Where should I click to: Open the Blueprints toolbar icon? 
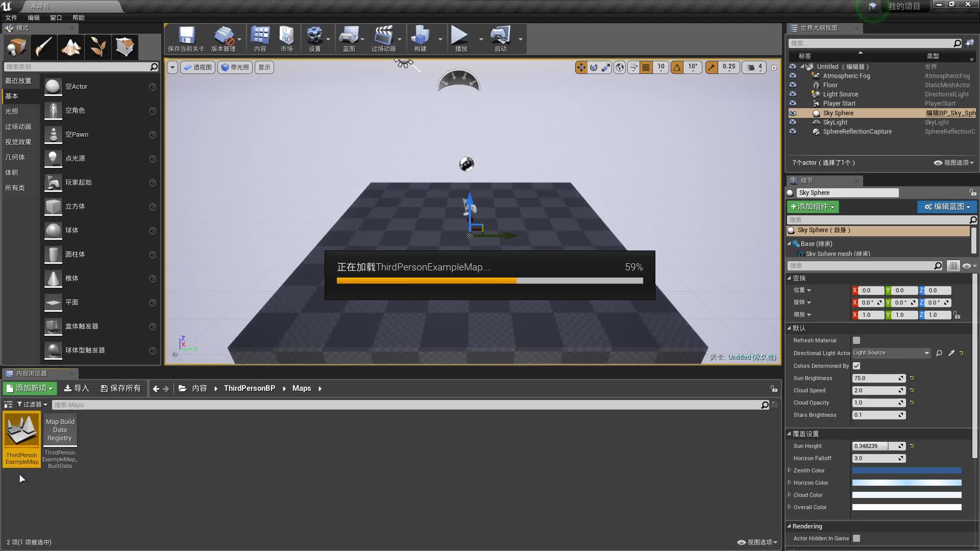349,36
